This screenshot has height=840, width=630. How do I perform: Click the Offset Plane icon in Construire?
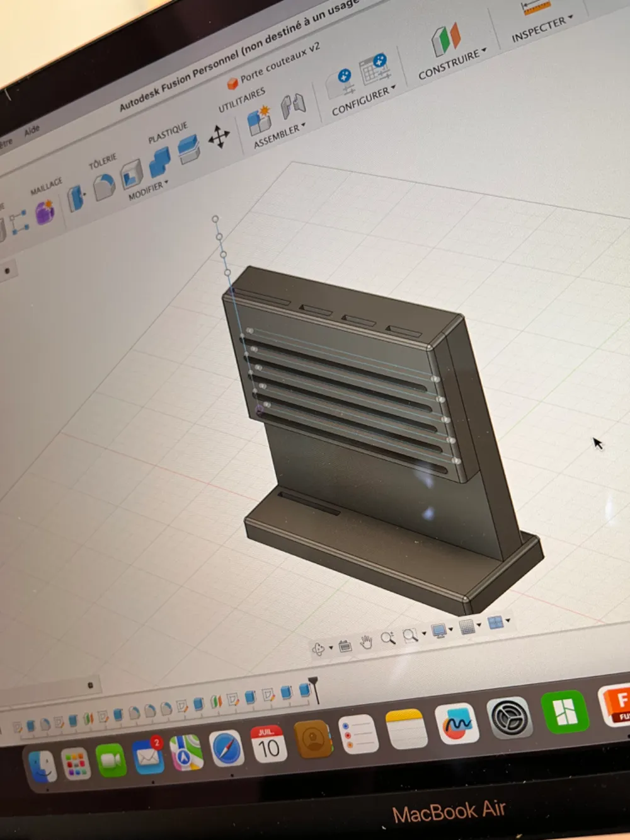pos(446,38)
